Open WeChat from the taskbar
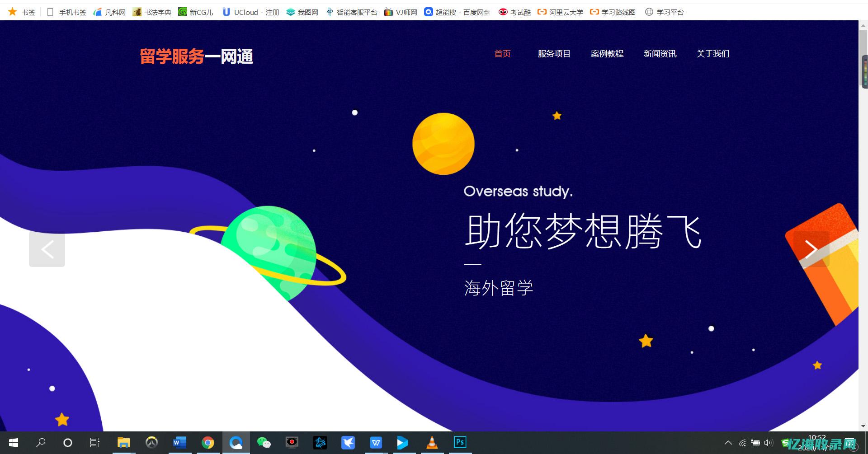The height and width of the screenshot is (454, 868). click(264, 443)
